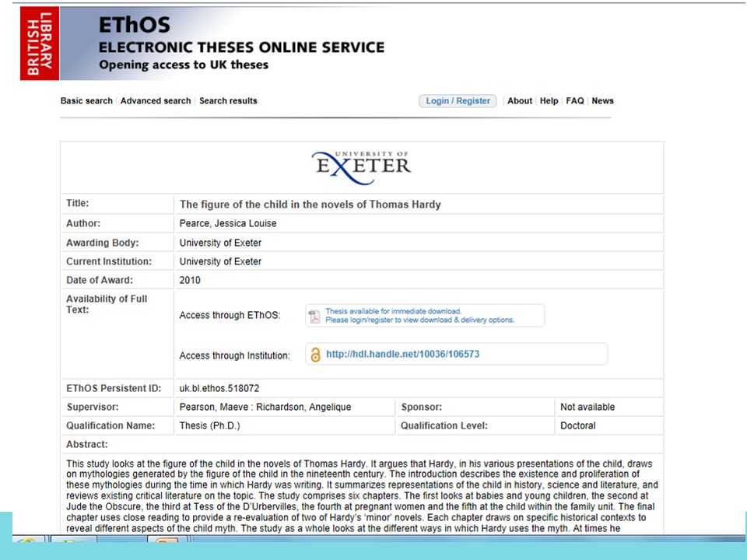Click the 'Electronic Theses Online Service' heading
This screenshot has height=560, width=747.
click(241, 47)
